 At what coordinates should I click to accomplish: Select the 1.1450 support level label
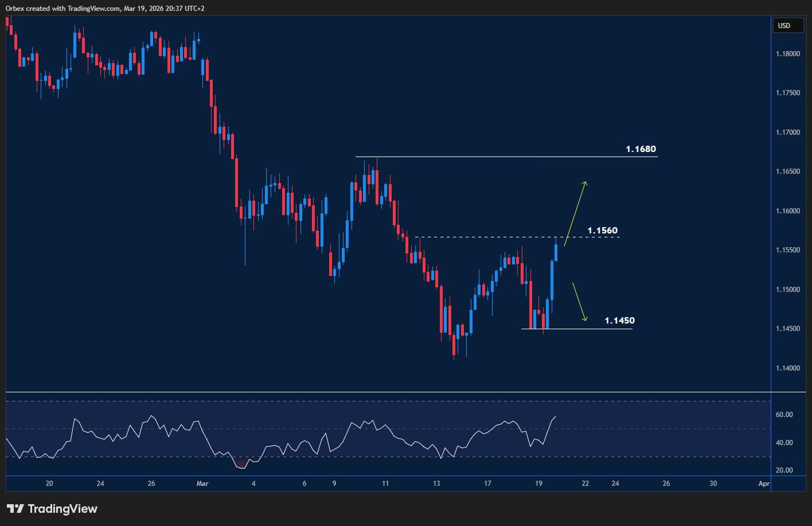coord(620,321)
